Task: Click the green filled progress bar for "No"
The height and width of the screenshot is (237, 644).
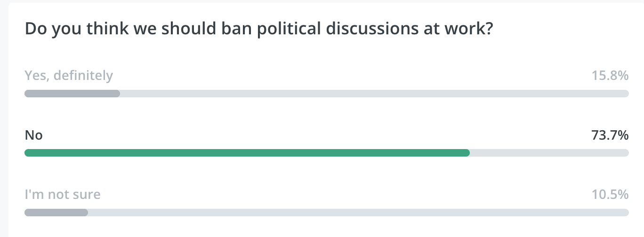Action: pyautogui.click(x=247, y=153)
